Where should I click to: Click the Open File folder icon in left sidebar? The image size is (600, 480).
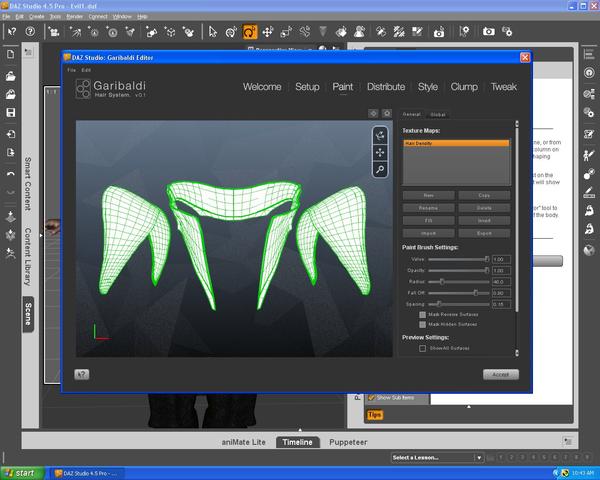(11, 76)
